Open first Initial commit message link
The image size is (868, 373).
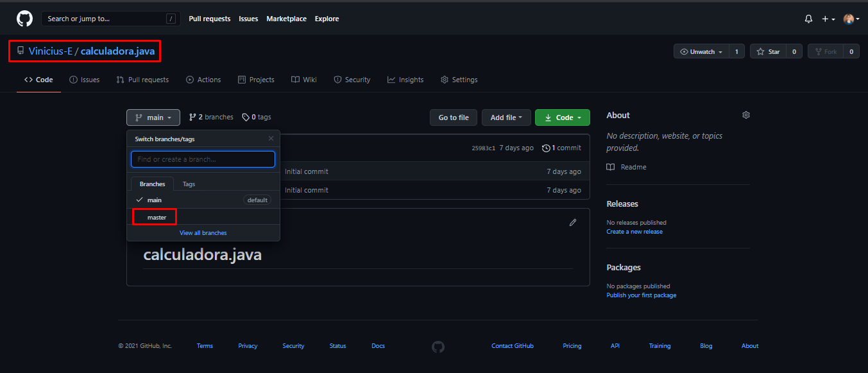pyautogui.click(x=307, y=171)
